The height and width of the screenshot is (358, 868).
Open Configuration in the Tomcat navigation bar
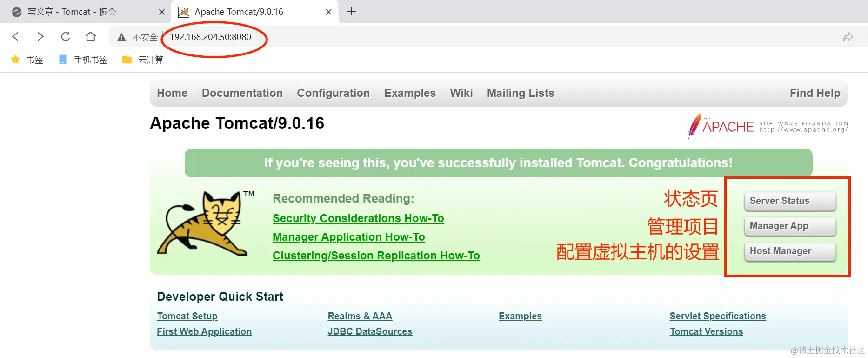(334, 93)
